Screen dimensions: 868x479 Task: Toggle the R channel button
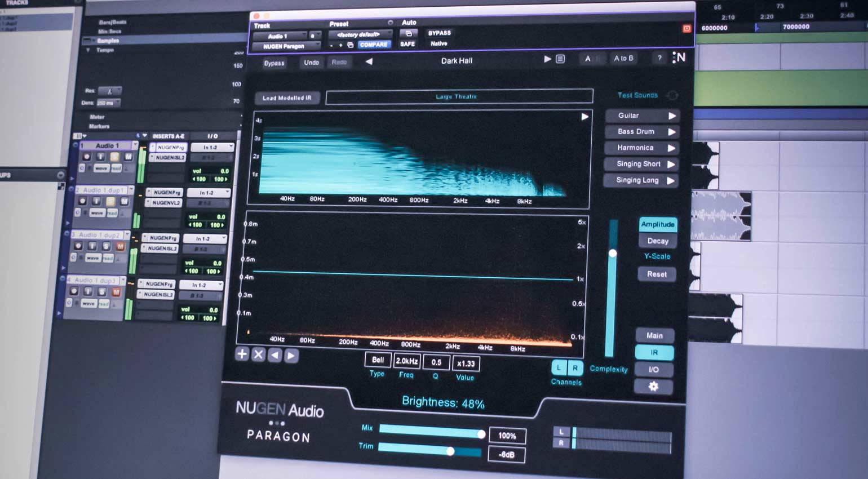[575, 368]
